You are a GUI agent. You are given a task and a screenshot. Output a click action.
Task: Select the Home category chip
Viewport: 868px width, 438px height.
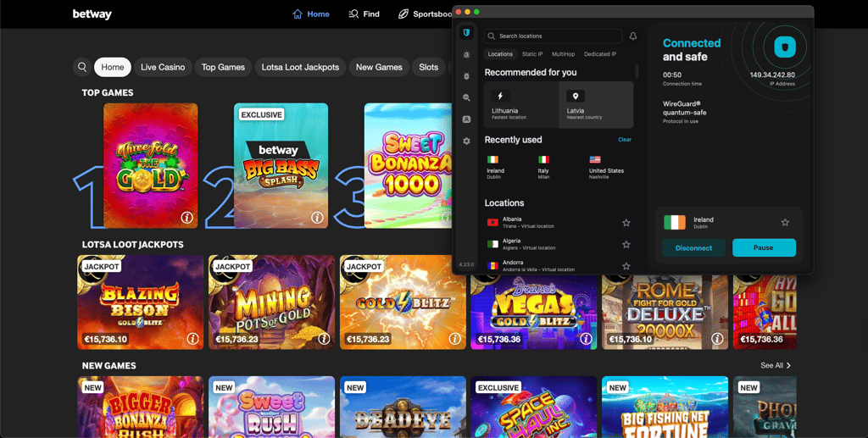coord(113,67)
